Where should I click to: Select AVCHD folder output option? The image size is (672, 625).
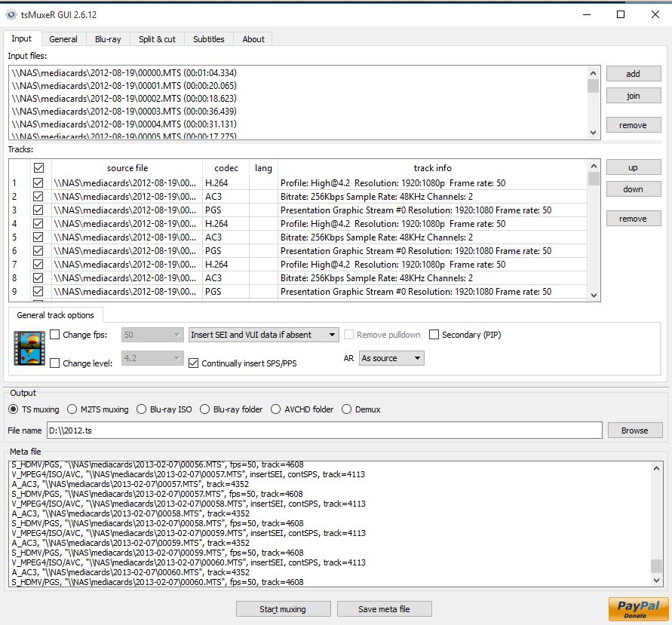(302, 409)
